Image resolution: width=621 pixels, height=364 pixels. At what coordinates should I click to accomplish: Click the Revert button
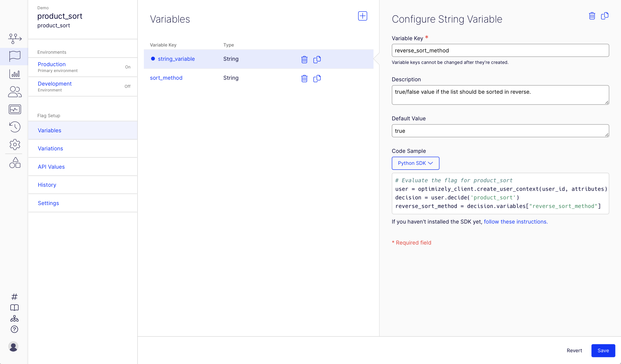[574, 350]
